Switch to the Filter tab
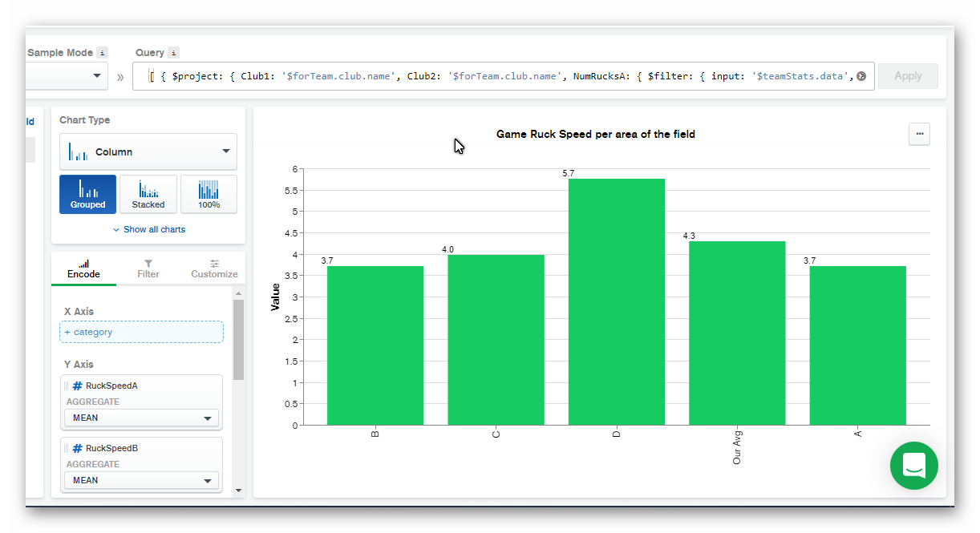 pyautogui.click(x=148, y=269)
